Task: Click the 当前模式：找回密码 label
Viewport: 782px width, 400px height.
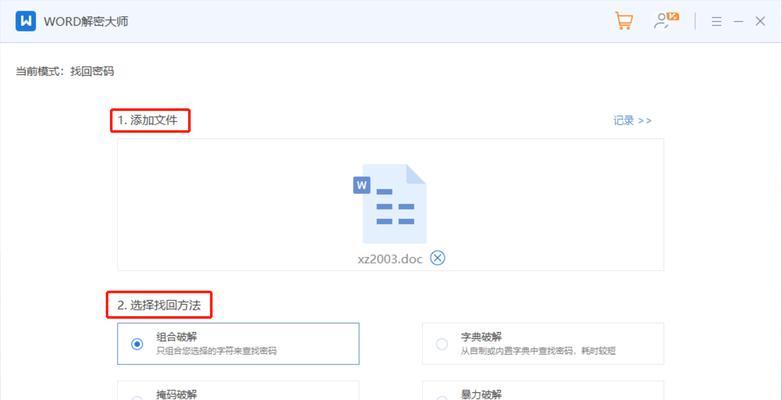Action: point(65,71)
